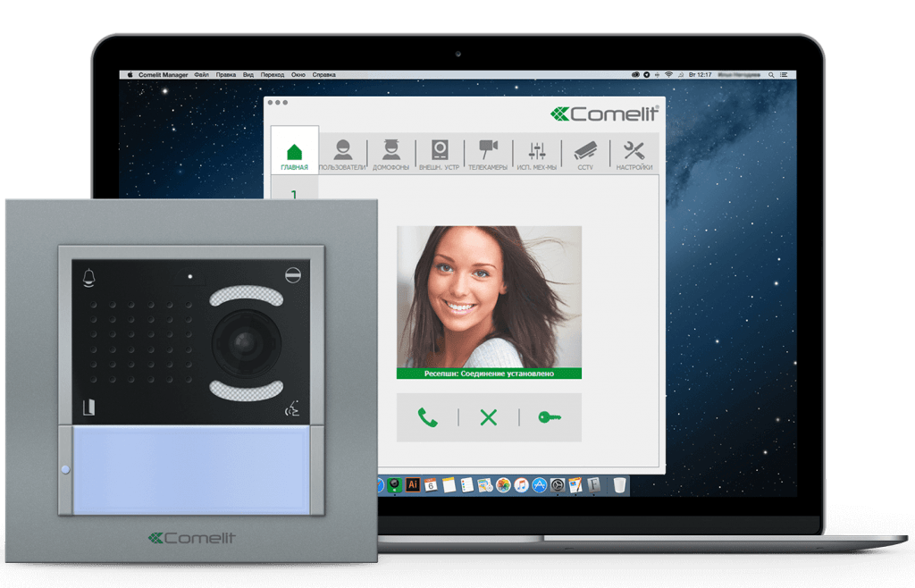
Task: Unlock the door with the key icon
Action: pos(549,417)
